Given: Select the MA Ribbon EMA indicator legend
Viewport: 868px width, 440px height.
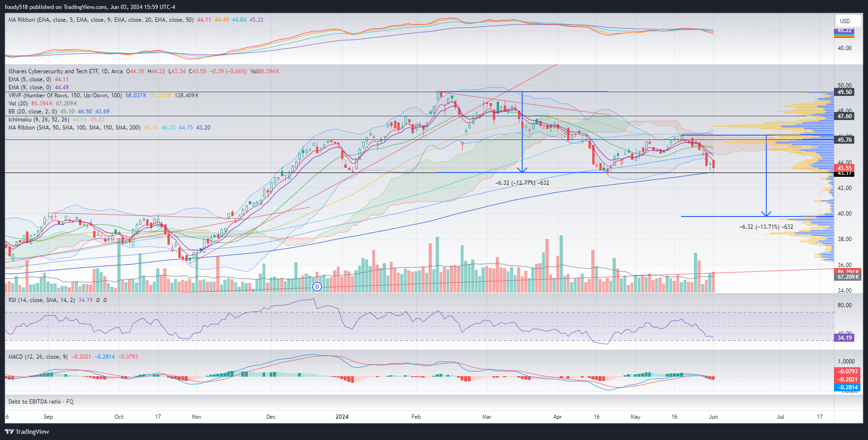Looking at the screenshot, I should [100, 20].
